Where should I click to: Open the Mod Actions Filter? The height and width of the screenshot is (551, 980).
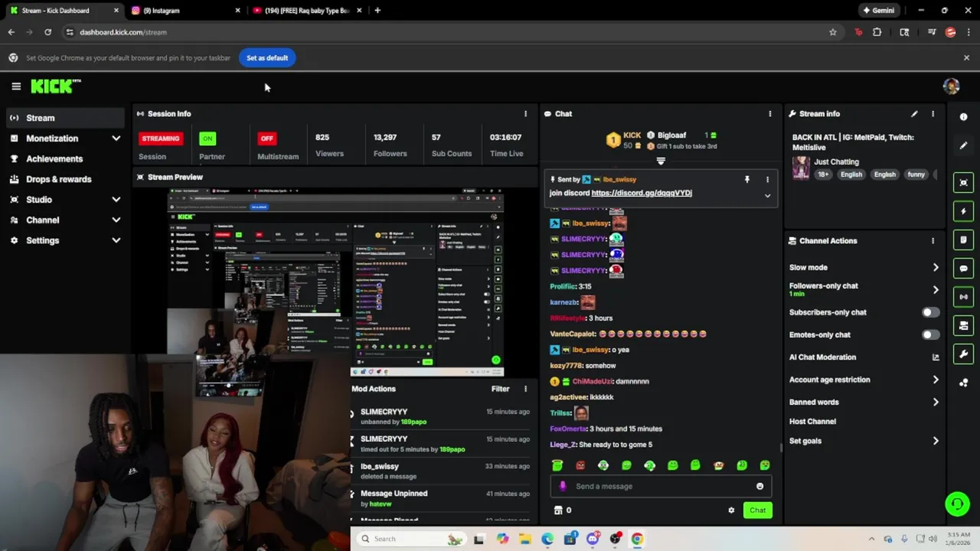click(x=500, y=389)
